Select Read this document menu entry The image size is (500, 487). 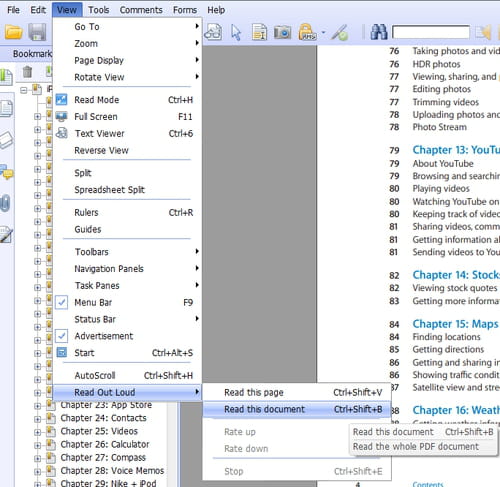297,409
